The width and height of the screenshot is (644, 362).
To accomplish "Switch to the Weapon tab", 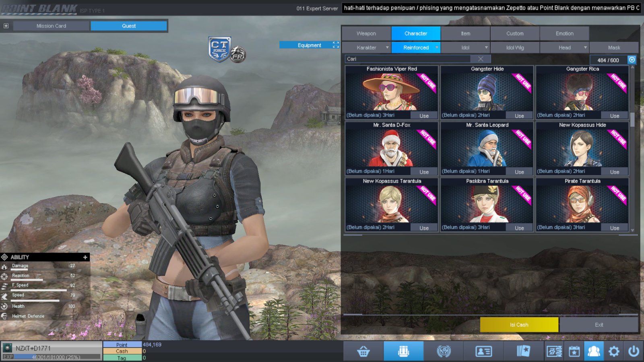I will (366, 33).
